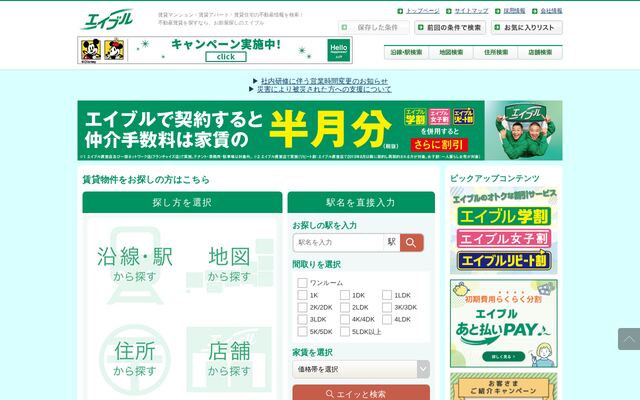Screen dimensions: 640x400
Task: Open the お気に入りリスト button
Action: [x=527, y=27]
